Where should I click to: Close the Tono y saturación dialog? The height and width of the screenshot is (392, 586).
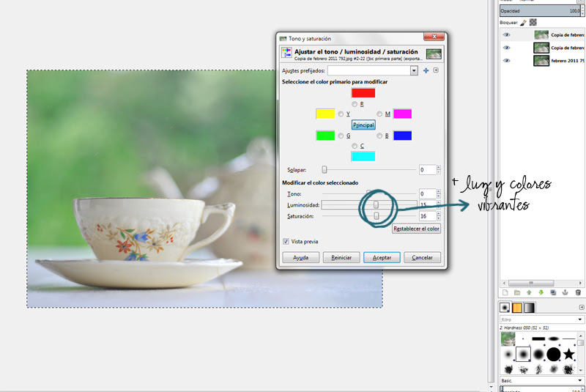click(x=434, y=37)
